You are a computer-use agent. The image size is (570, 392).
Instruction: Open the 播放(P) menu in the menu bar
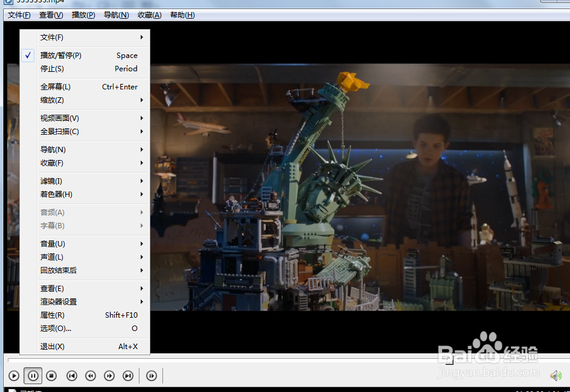tap(83, 15)
